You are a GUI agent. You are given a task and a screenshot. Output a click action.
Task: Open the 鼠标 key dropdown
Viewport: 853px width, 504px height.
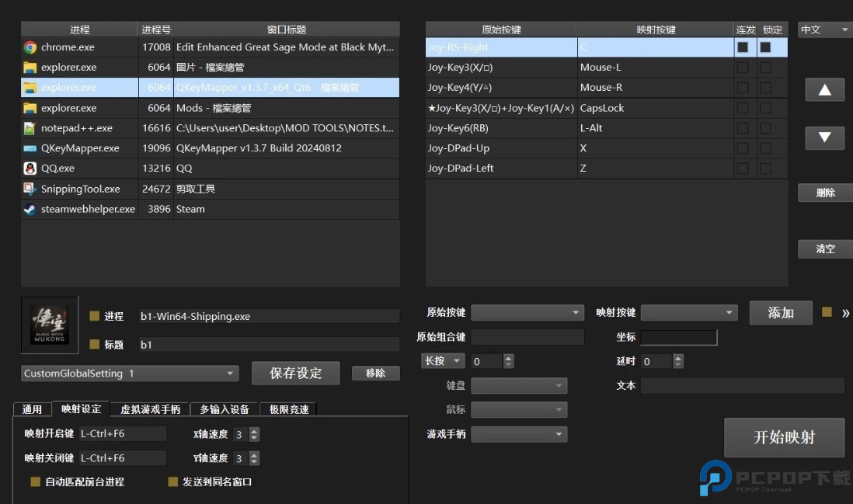pyautogui.click(x=519, y=409)
